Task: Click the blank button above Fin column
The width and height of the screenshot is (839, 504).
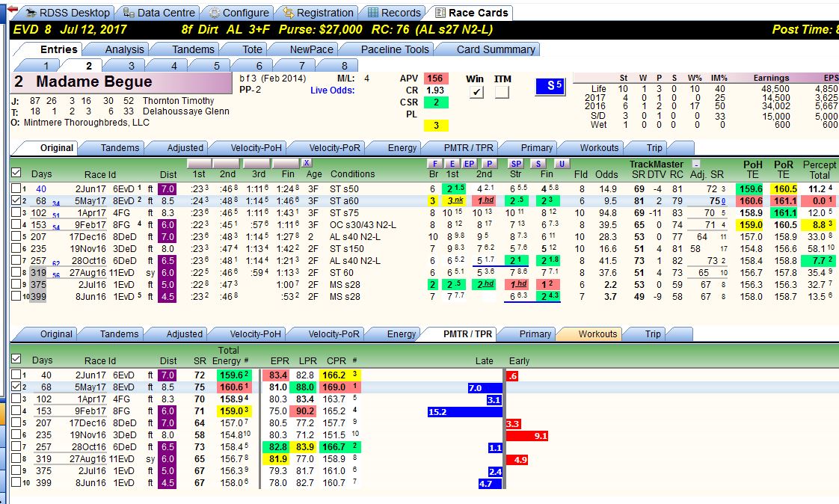Action: (x=286, y=163)
